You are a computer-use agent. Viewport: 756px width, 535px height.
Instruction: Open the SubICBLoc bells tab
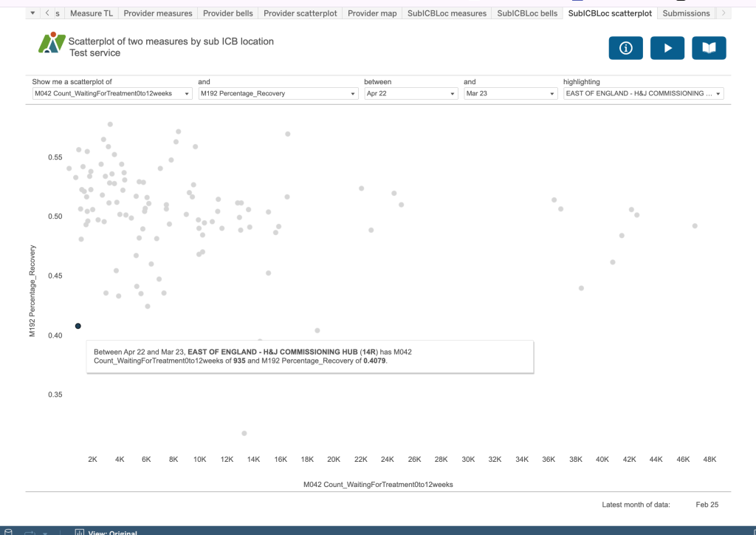pyautogui.click(x=527, y=13)
